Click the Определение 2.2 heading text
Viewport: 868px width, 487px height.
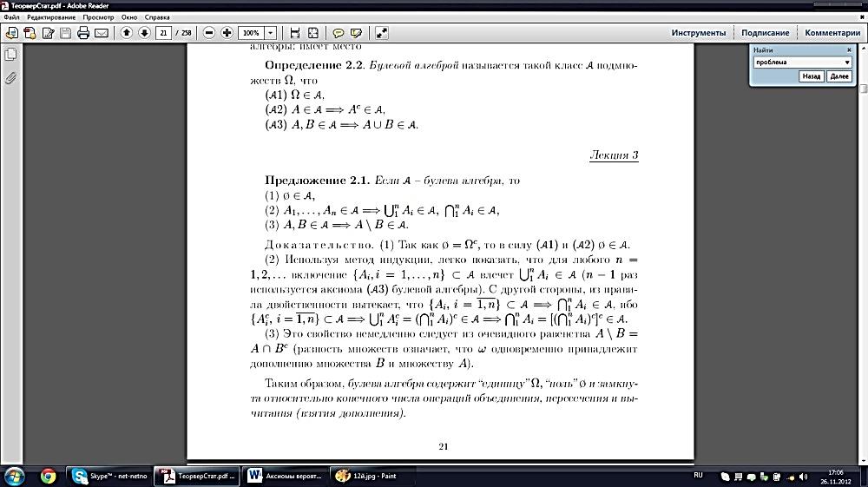(314, 65)
